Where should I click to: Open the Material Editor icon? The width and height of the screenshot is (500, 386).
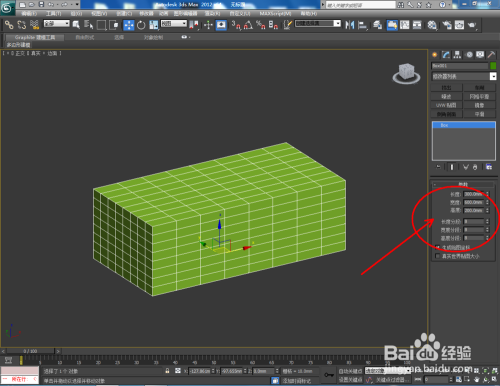pos(432,25)
